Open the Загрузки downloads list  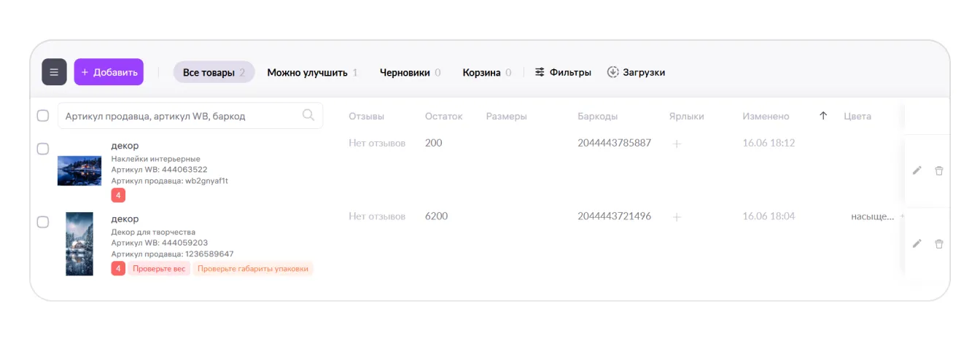[636, 72]
